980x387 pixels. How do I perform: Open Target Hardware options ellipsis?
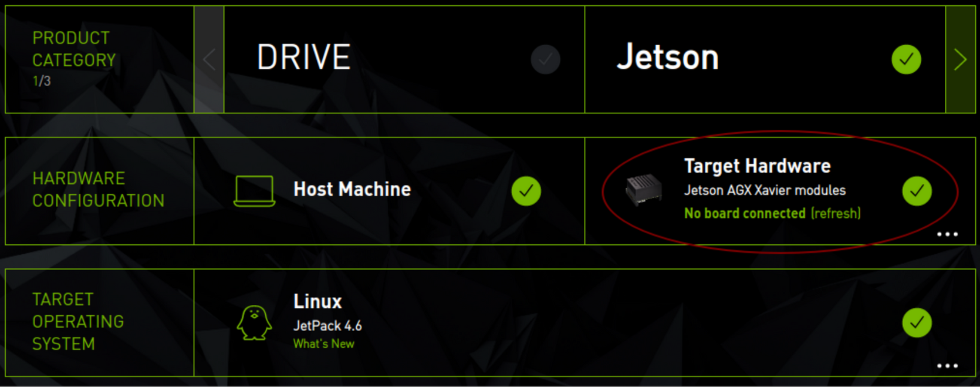coord(947,234)
